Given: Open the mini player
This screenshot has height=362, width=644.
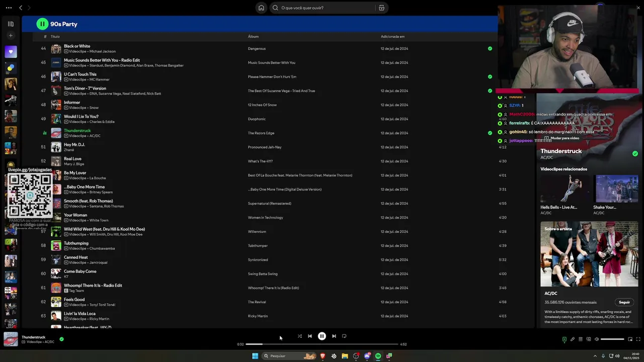Looking at the screenshot, I should point(630,339).
